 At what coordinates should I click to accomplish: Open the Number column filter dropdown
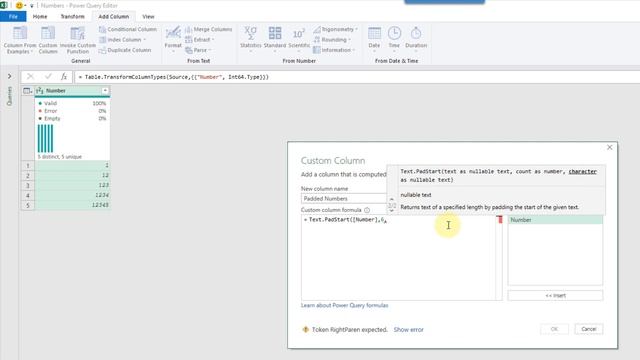[x=105, y=91]
